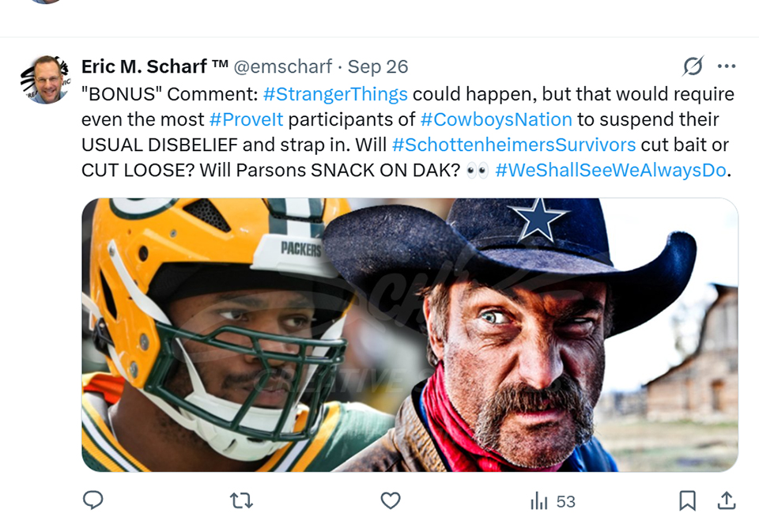The image size is (759, 532).
Task: Open Eric M. Scharf's profile avatar
Action: pos(44,80)
